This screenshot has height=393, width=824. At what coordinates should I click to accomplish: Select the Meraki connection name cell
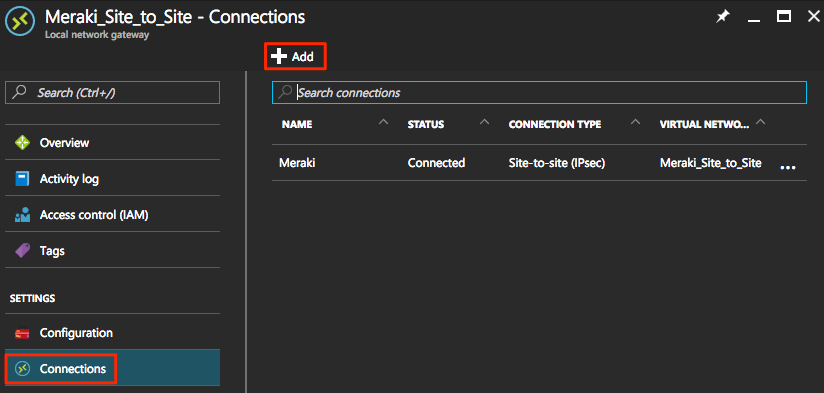297,163
